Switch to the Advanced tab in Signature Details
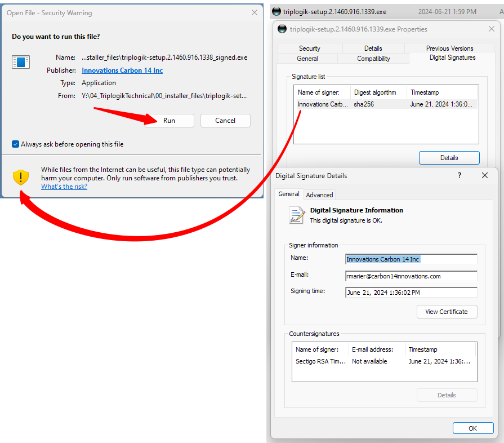Screen dimensions: 504x443 [x=319, y=195]
